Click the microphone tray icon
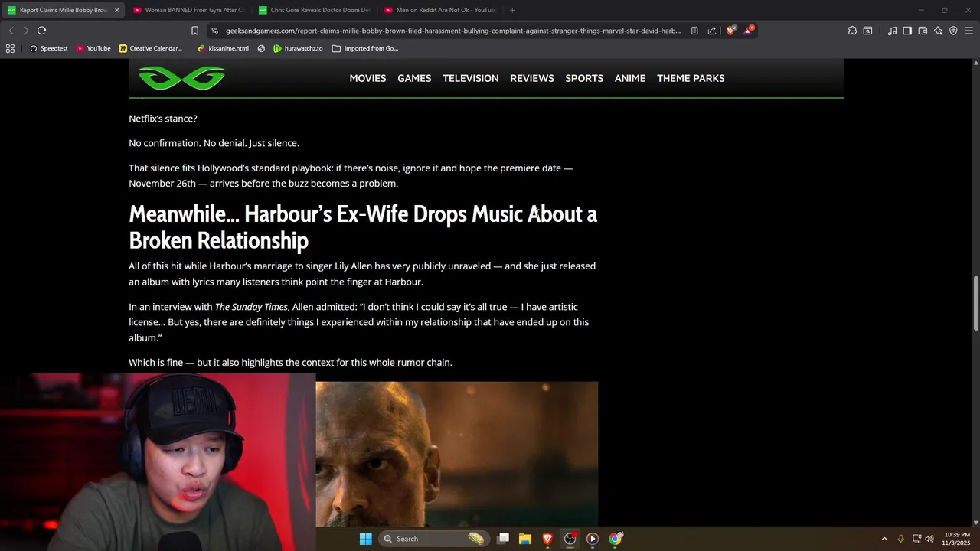This screenshot has width=980, height=551. pyautogui.click(x=901, y=539)
